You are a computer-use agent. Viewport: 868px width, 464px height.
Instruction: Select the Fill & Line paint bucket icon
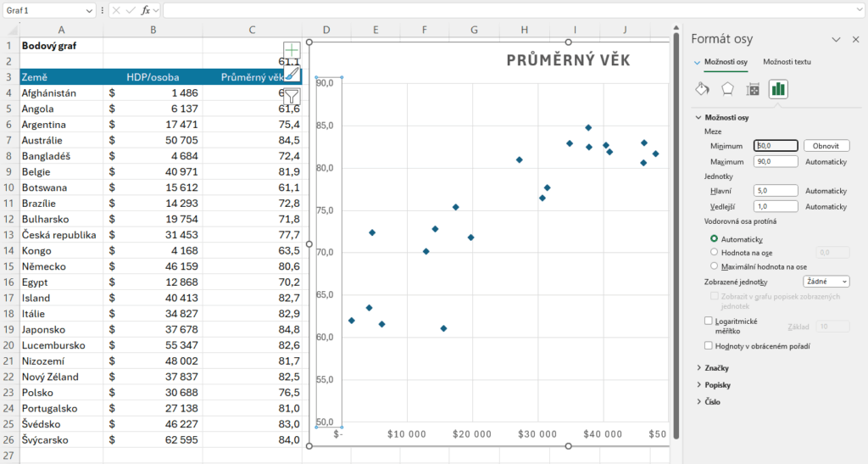coord(702,89)
